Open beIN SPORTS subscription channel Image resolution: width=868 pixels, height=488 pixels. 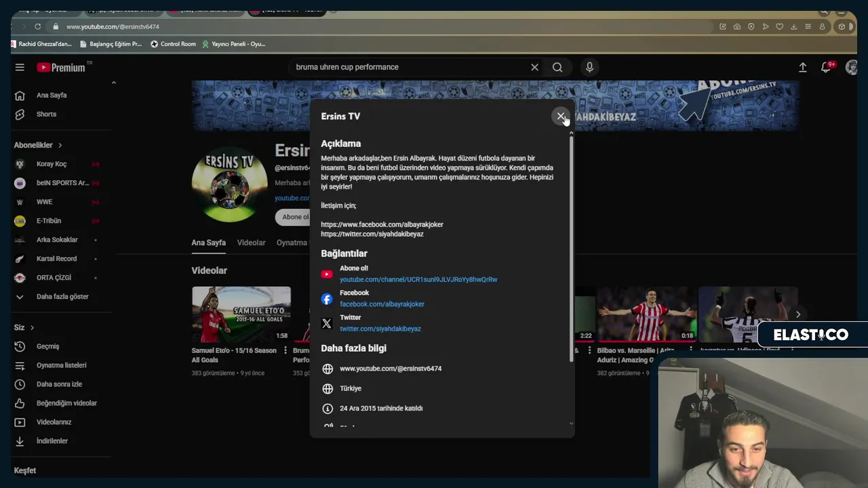(x=61, y=183)
